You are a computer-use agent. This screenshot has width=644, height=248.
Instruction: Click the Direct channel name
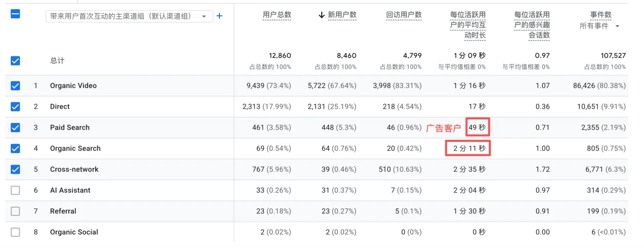click(60, 107)
